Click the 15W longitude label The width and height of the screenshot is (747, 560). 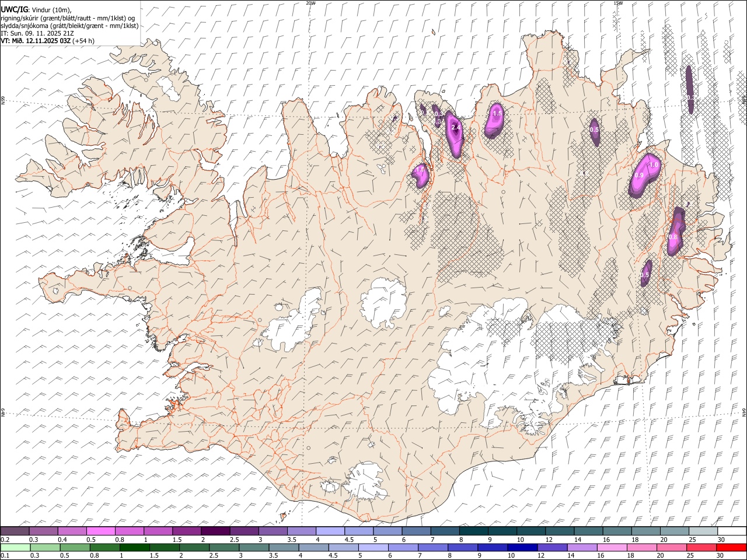[x=618, y=3]
